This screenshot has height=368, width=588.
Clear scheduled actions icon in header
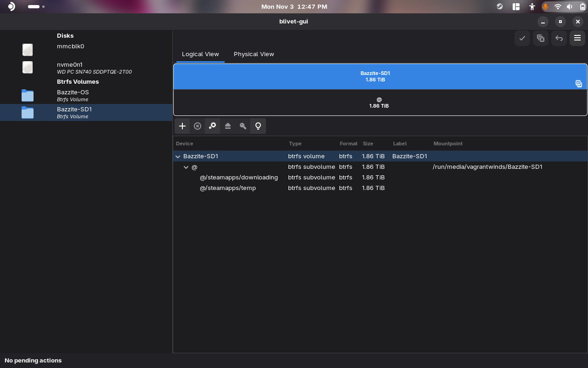click(541, 38)
